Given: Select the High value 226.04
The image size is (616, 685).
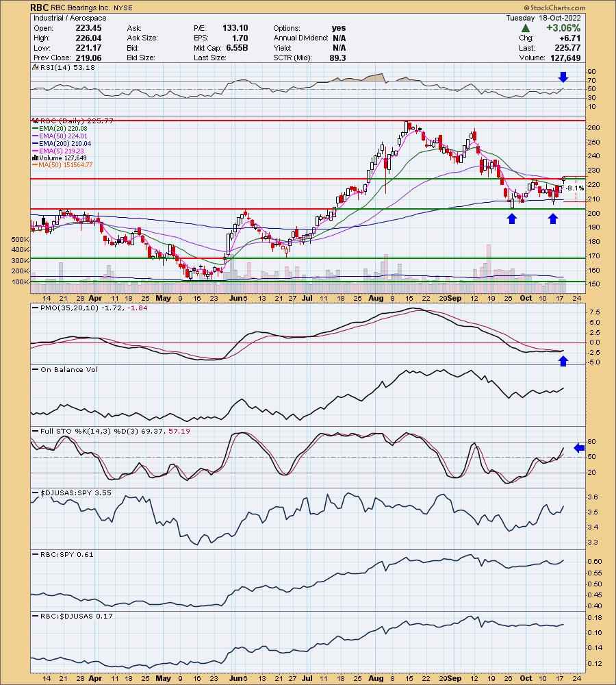Looking at the screenshot, I should [x=88, y=38].
